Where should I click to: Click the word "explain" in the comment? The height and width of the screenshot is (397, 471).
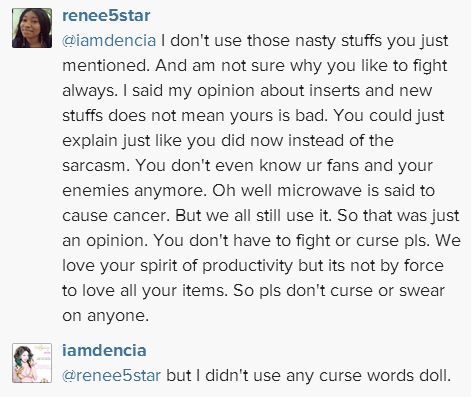coord(90,141)
